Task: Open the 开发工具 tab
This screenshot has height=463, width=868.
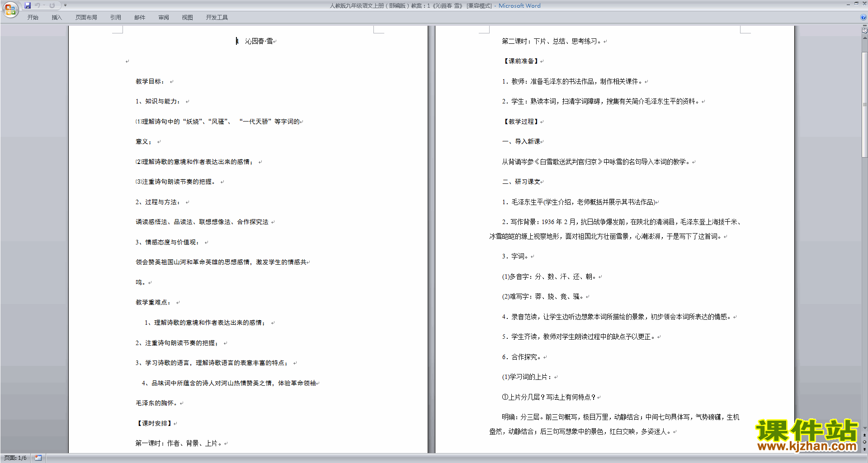Action: click(x=217, y=18)
